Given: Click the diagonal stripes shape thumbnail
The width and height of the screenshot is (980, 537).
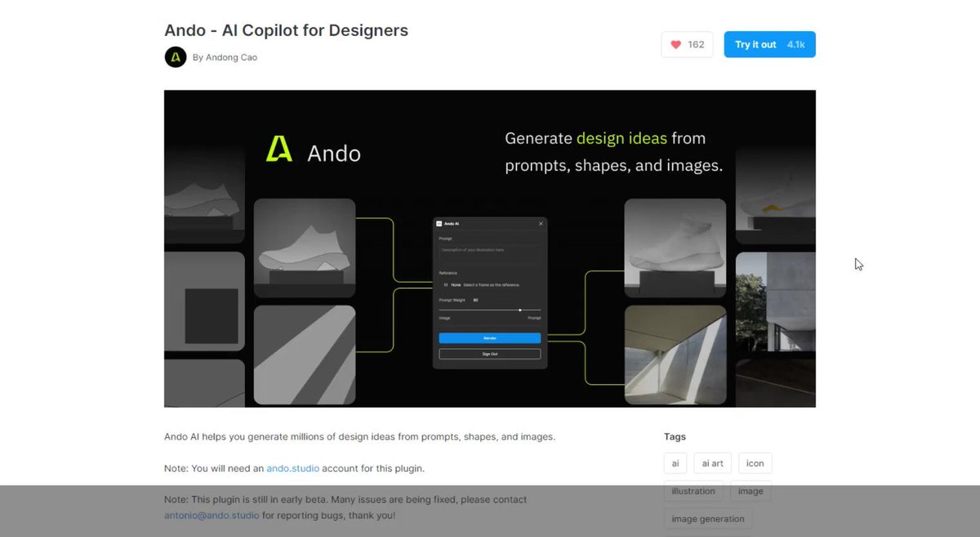Looking at the screenshot, I should click(305, 356).
